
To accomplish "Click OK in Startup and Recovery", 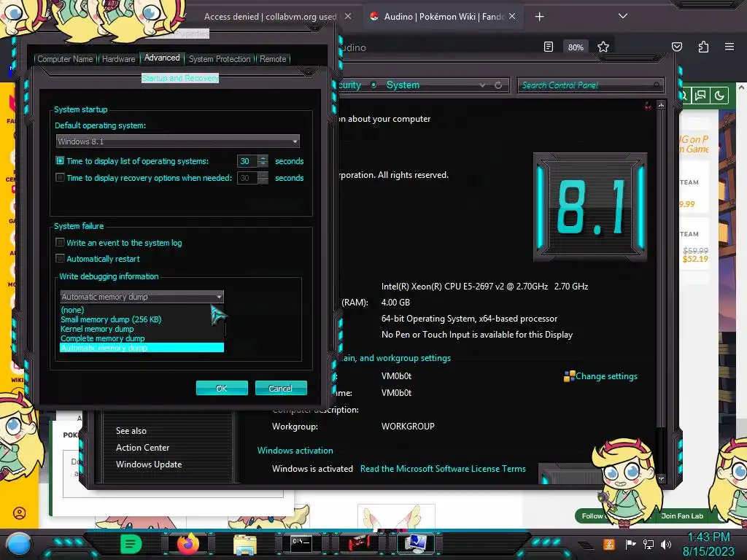I will pyautogui.click(x=222, y=388).
